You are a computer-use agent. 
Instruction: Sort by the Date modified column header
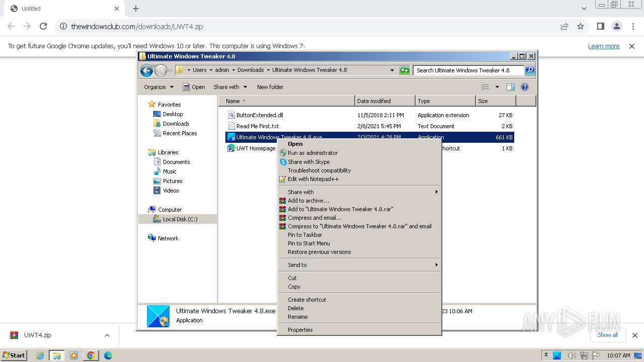[385, 101]
